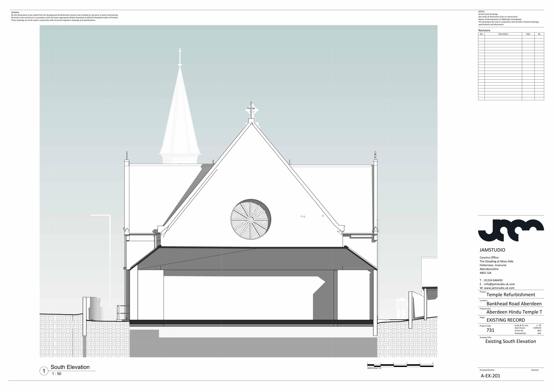Click the graphic scale bar
Screen dimensions: 554x392
point(400,366)
